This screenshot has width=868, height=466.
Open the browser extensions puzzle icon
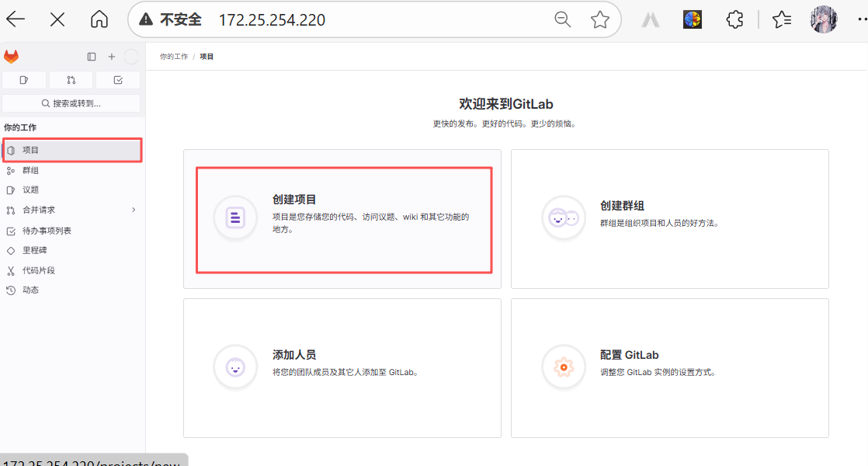coord(734,20)
